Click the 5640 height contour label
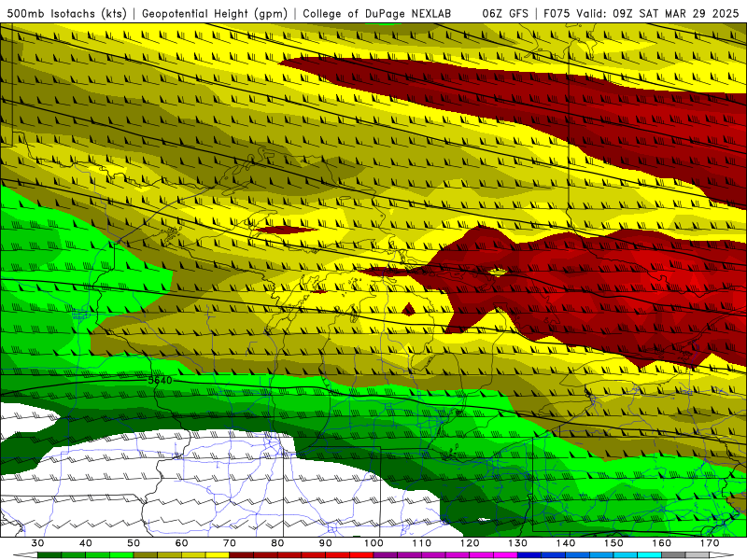747x560 pixels. (160, 381)
